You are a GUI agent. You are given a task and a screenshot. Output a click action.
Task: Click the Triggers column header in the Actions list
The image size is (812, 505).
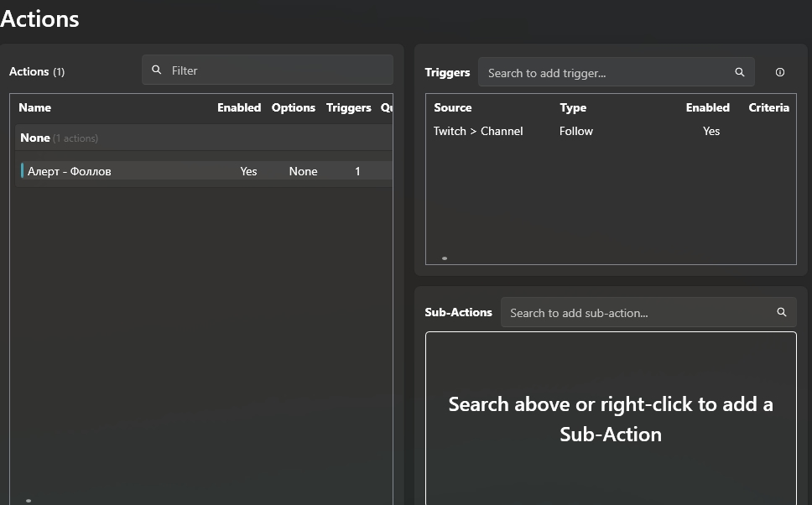coord(349,107)
